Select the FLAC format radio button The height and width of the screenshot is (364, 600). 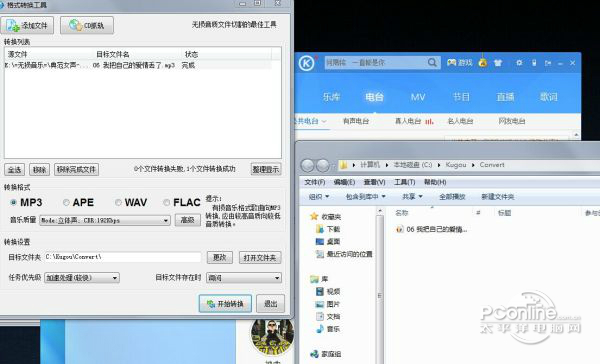point(166,202)
